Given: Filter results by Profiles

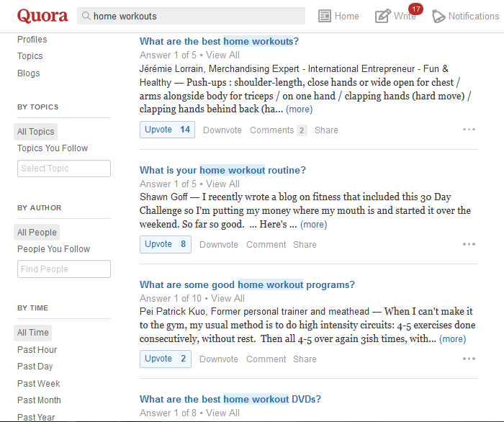Looking at the screenshot, I should point(32,39).
